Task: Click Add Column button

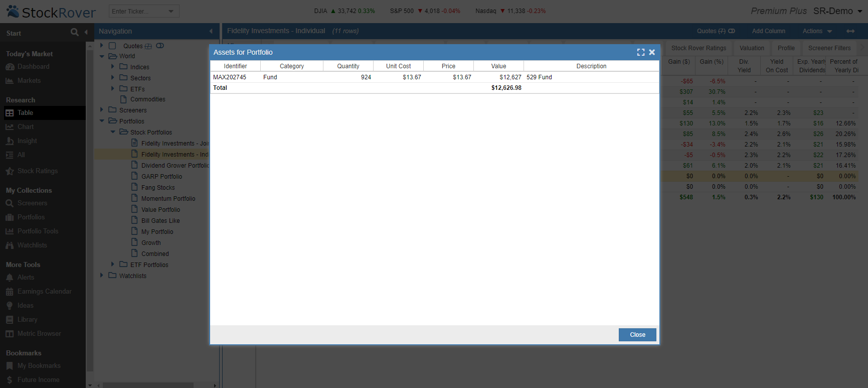Action: 768,31
